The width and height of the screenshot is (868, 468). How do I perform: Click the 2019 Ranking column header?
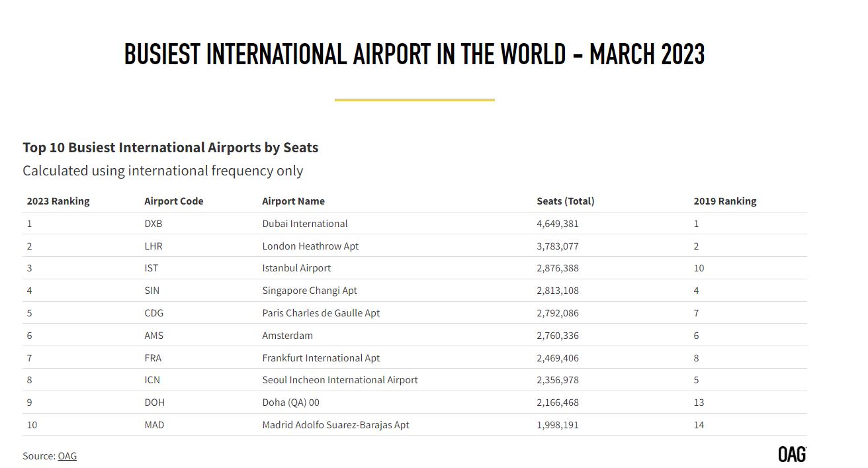[x=724, y=201]
